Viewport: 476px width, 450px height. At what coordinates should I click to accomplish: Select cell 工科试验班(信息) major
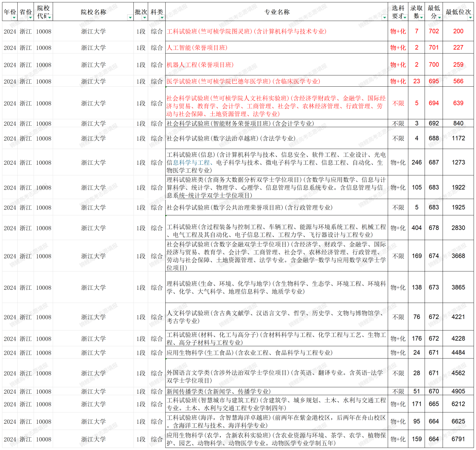[277, 163]
